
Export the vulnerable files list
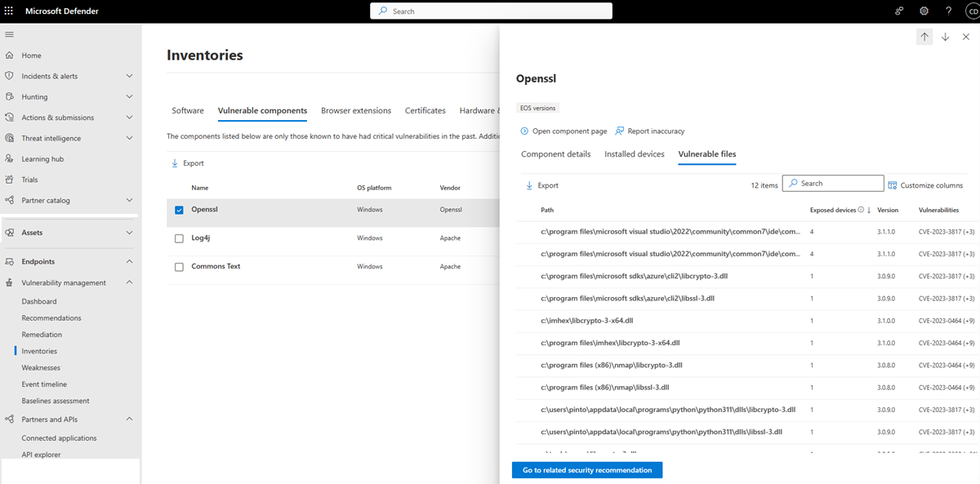[x=542, y=185]
